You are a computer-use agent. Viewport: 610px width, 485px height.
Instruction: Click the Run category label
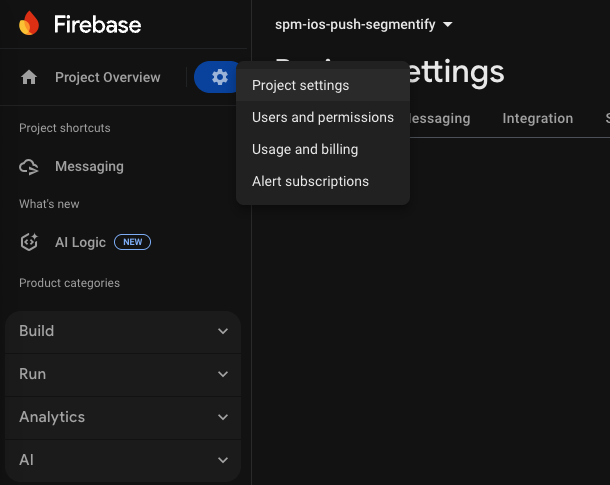[x=33, y=374]
